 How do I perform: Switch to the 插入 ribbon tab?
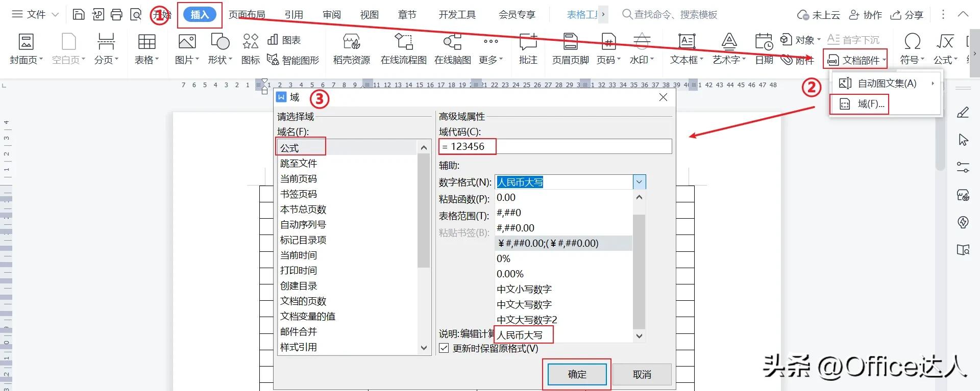pyautogui.click(x=200, y=15)
